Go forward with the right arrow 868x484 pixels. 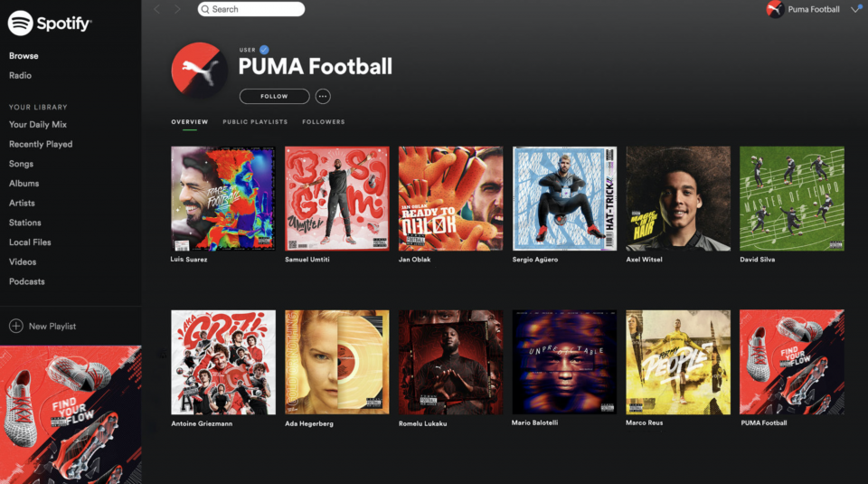(177, 9)
